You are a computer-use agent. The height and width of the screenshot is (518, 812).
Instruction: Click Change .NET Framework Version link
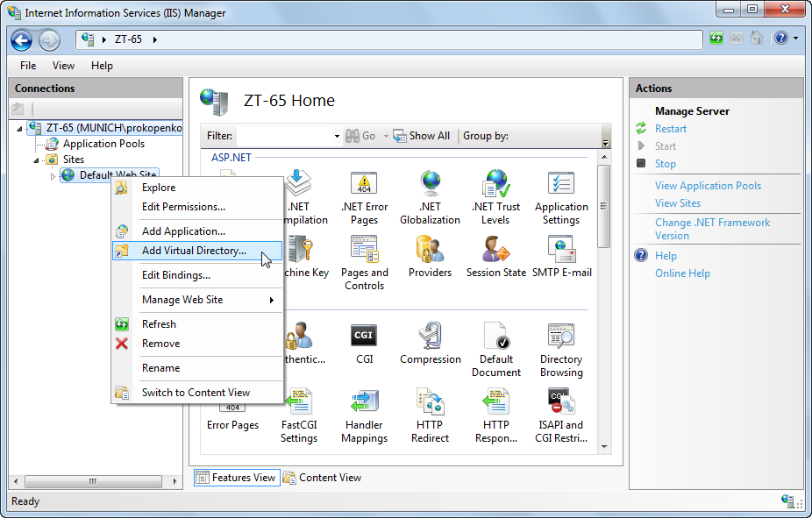click(x=713, y=229)
